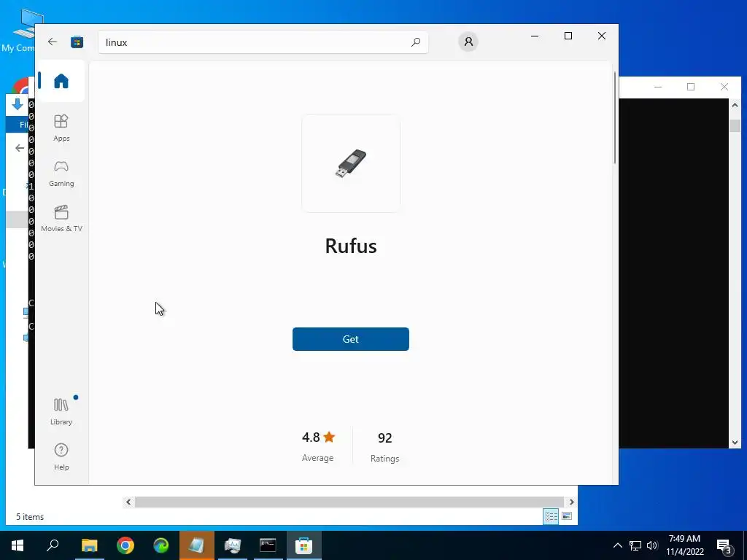The width and height of the screenshot is (747, 560).
Task: Click the scroll down arrow in console window
Action: tap(735, 443)
